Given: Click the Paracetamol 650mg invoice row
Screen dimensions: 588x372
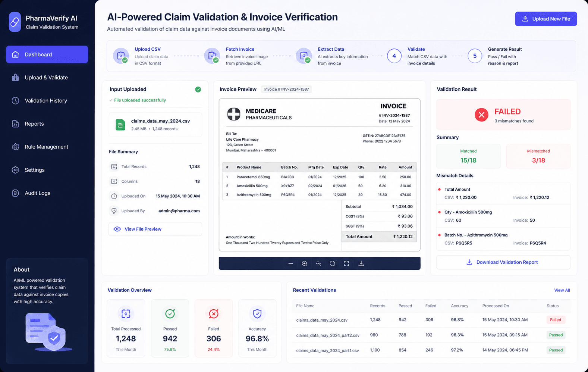Looking at the screenshot, I should [320, 177].
